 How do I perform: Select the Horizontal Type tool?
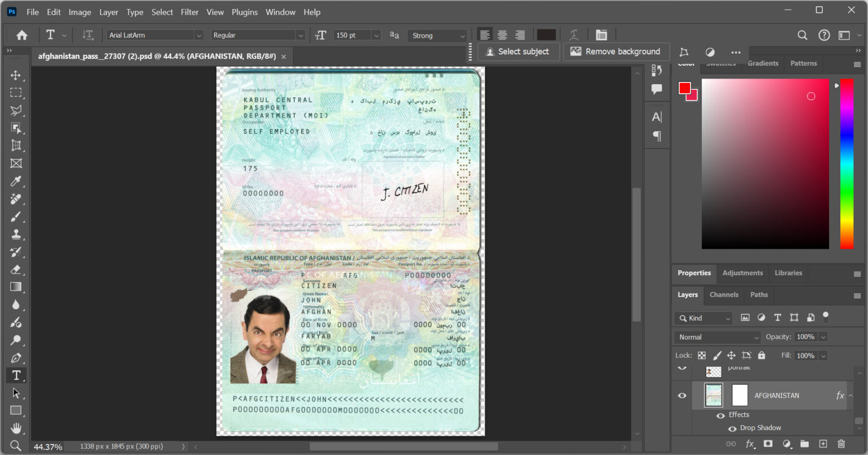16,375
